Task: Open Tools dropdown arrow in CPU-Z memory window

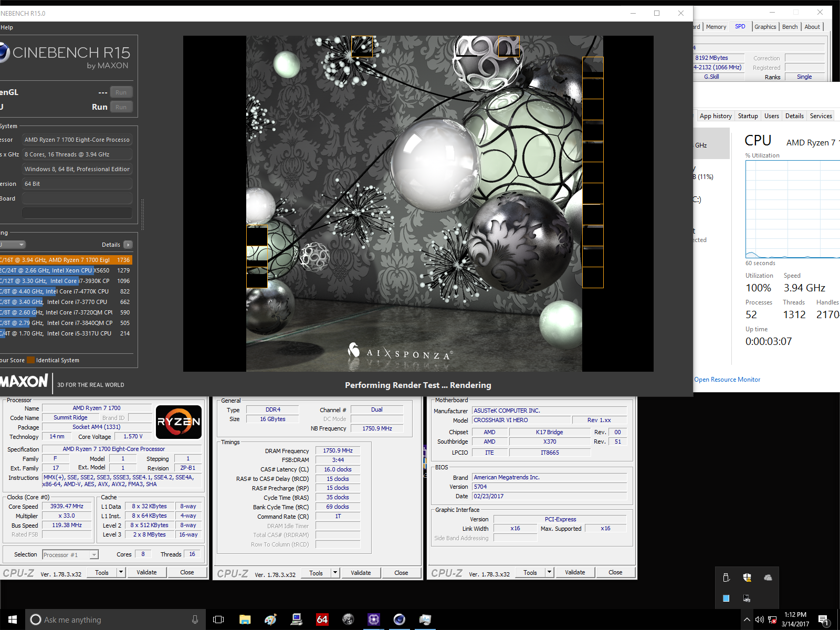Action: tap(335, 573)
